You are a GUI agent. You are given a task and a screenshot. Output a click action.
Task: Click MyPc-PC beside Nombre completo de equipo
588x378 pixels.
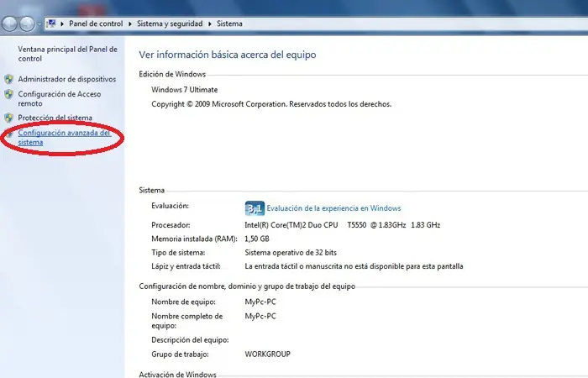[x=260, y=316]
